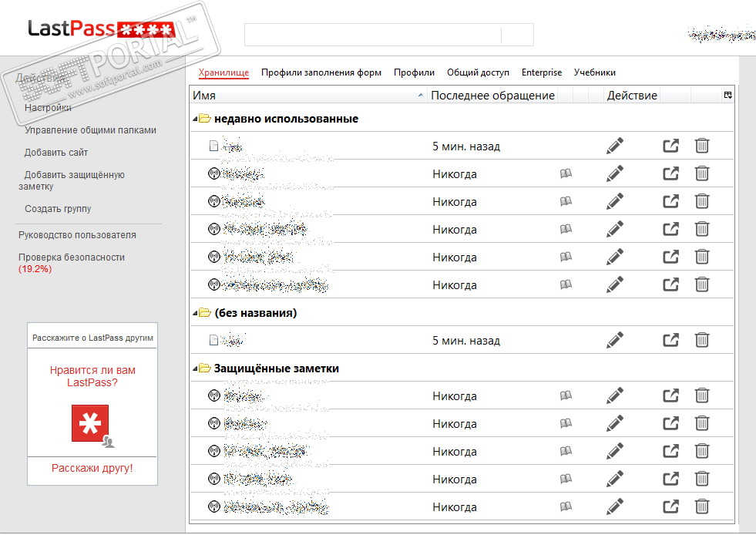Image resolution: width=756 pixels, height=535 pixels.
Task: Open the Профили заполнения форм tab
Action: pyautogui.click(x=321, y=72)
